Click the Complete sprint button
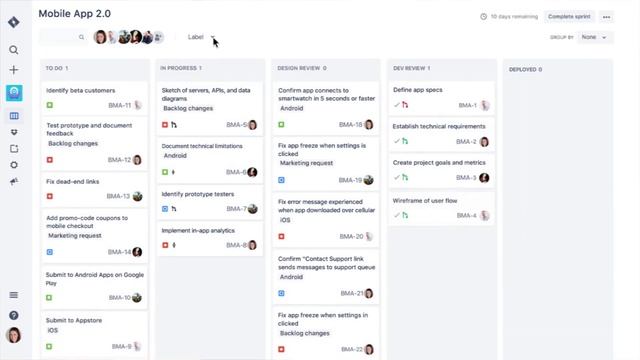 [x=569, y=17]
